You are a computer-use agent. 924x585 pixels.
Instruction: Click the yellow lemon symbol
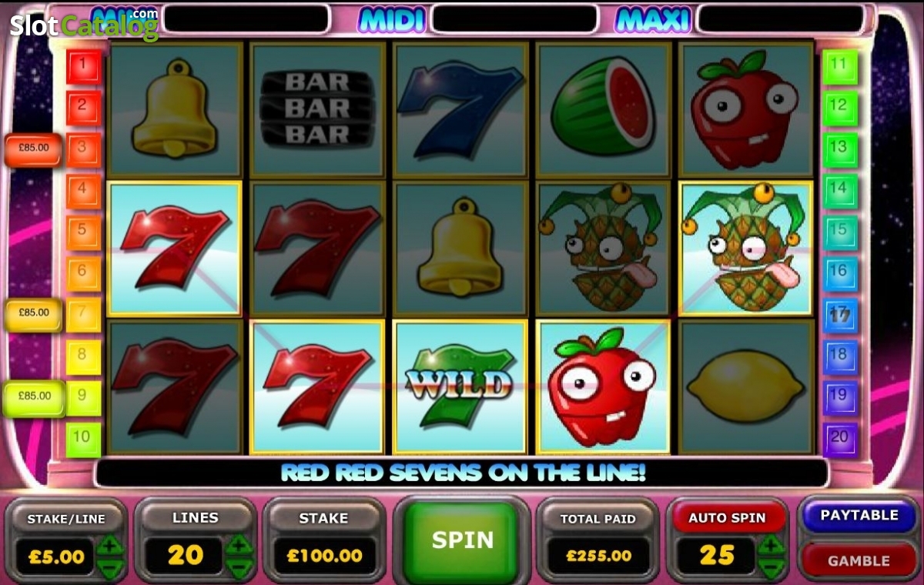point(746,386)
